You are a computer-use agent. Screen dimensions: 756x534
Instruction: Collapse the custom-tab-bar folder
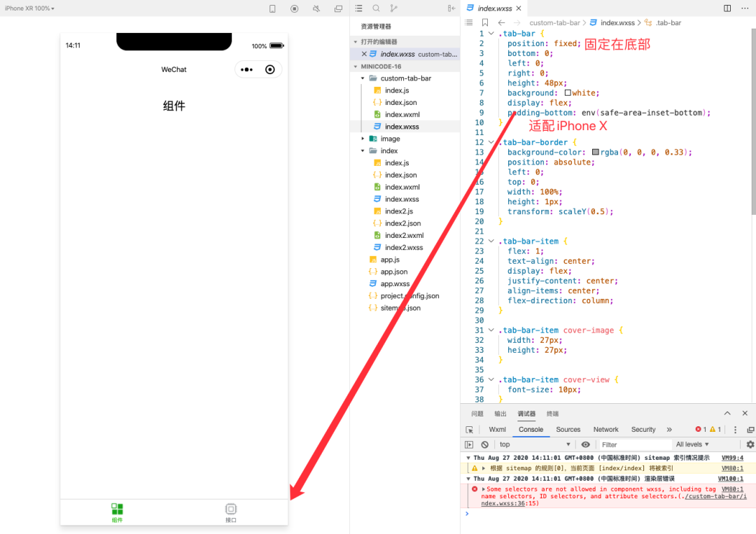[x=363, y=78]
